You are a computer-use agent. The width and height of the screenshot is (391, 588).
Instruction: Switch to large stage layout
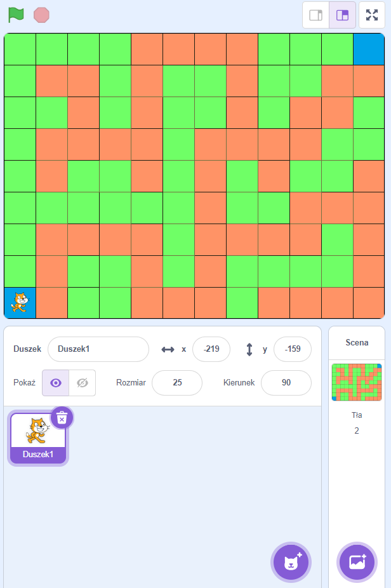click(342, 15)
